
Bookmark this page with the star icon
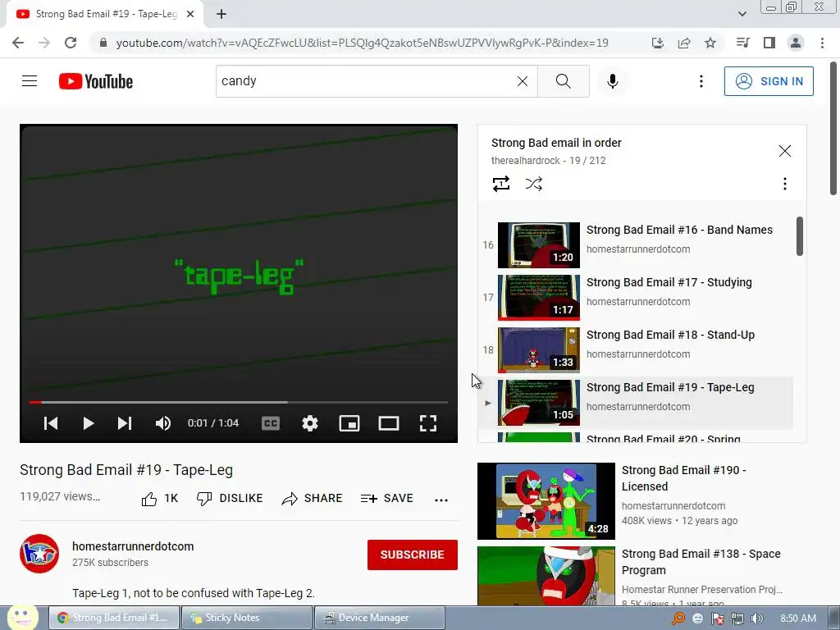point(710,43)
